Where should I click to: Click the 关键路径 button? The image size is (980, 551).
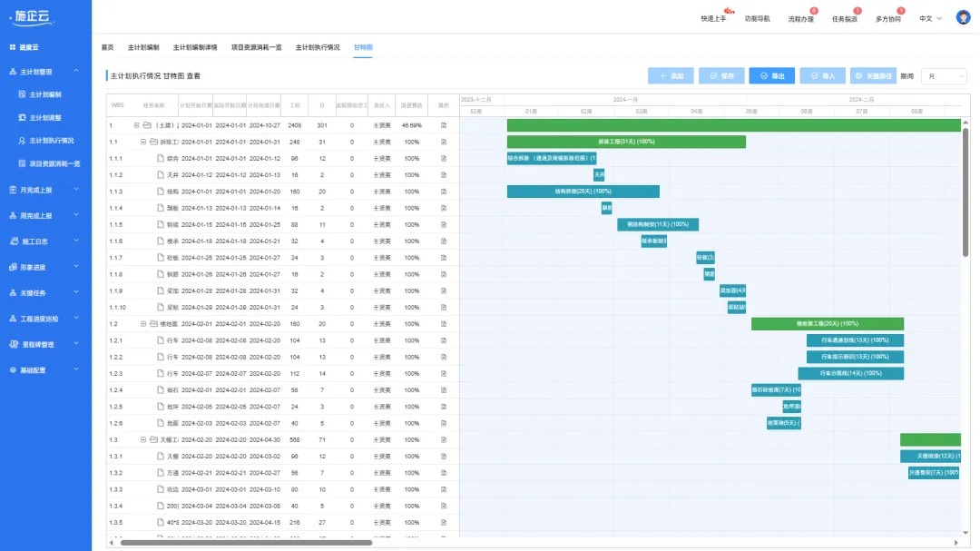click(x=873, y=76)
